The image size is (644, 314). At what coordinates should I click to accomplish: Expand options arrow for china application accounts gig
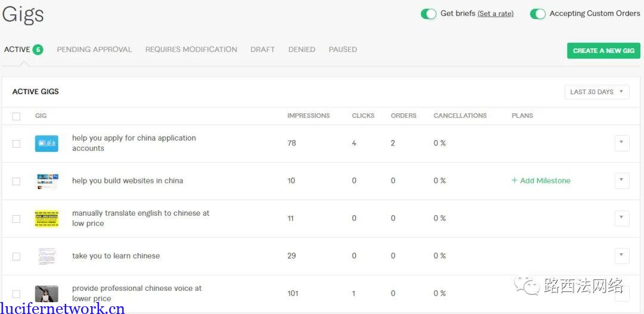point(621,143)
